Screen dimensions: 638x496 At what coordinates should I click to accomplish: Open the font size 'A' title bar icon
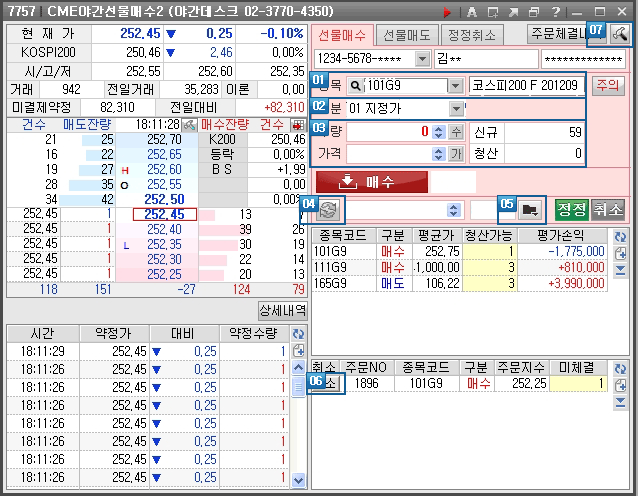click(472, 12)
